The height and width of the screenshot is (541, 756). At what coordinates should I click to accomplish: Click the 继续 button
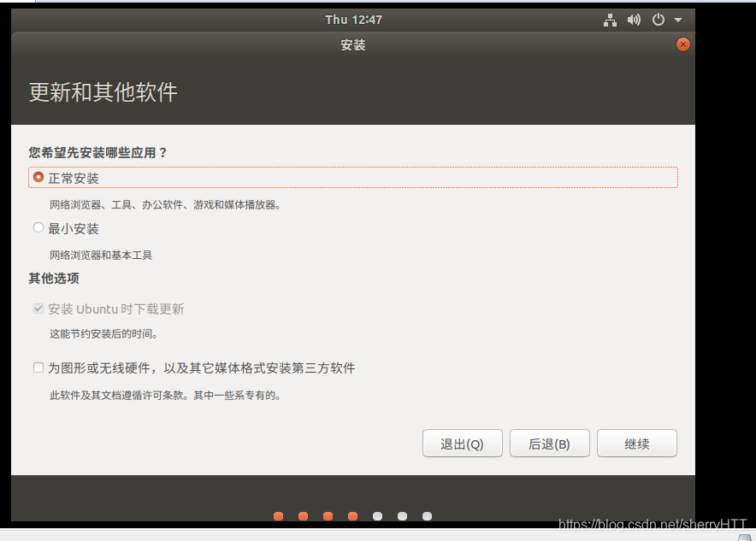tap(637, 444)
